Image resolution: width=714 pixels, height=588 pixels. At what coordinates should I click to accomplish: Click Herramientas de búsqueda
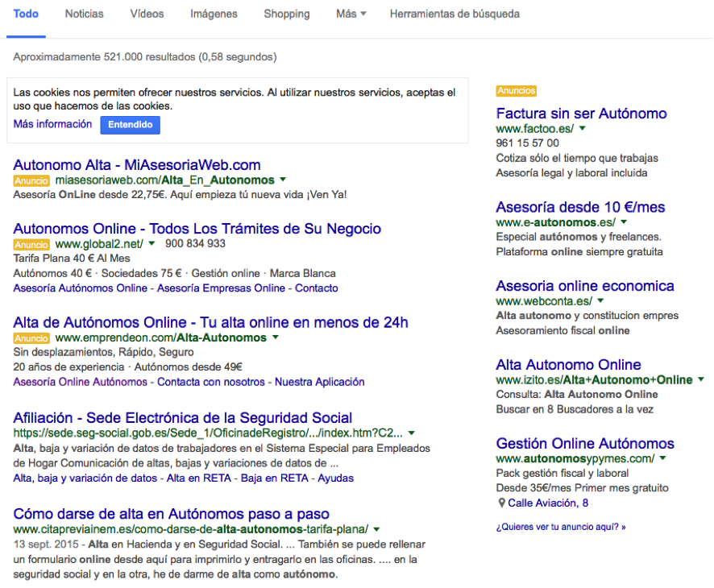(455, 14)
